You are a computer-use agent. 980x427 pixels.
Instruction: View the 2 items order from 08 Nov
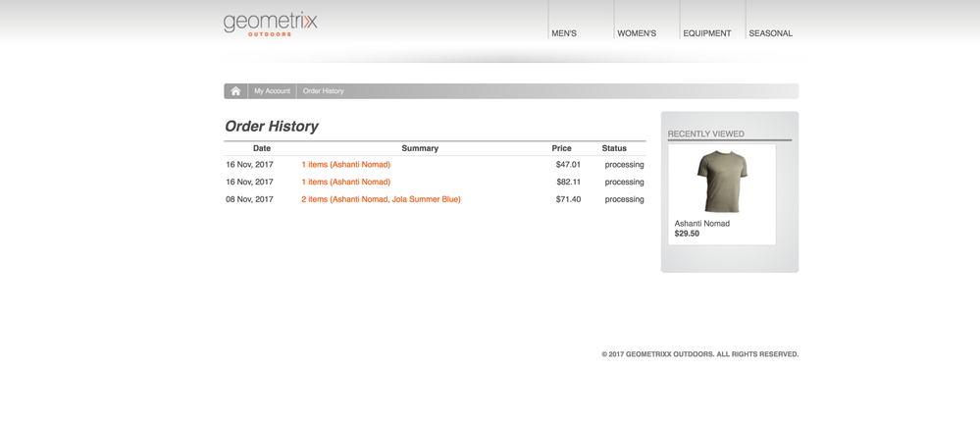coord(381,199)
